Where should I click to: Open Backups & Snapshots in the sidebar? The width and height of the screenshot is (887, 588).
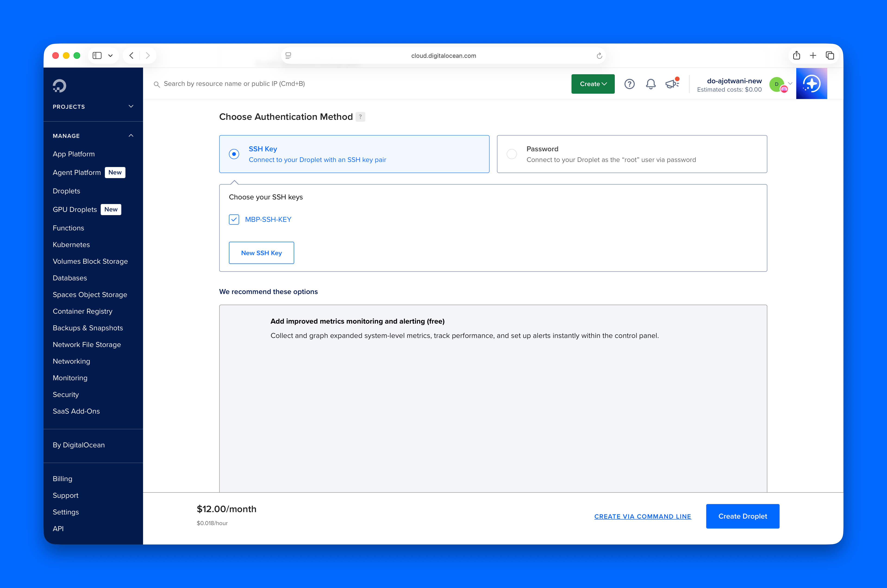pyautogui.click(x=88, y=328)
